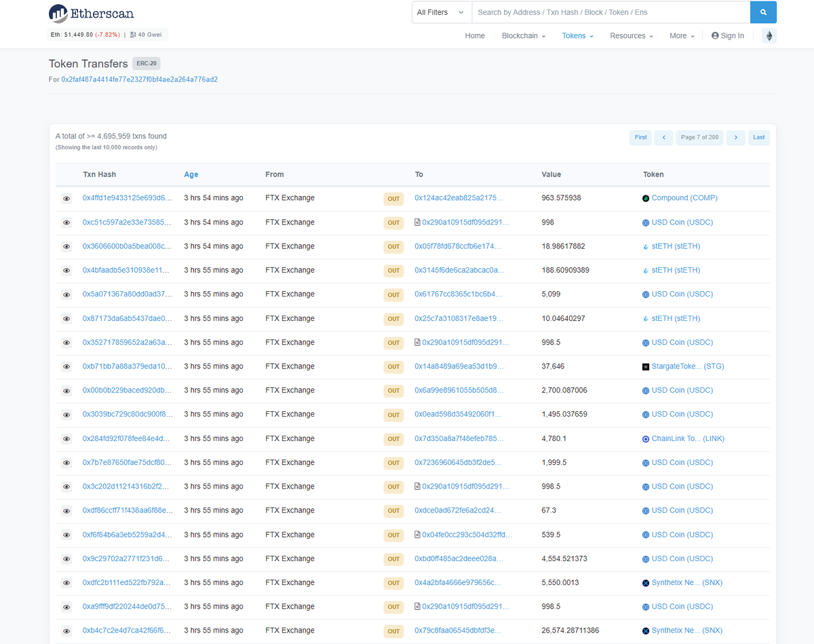Image resolution: width=814 pixels, height=644 pixels.
Task: Click the stETH icon in 10.04640297 row
Action: point(646,318)
